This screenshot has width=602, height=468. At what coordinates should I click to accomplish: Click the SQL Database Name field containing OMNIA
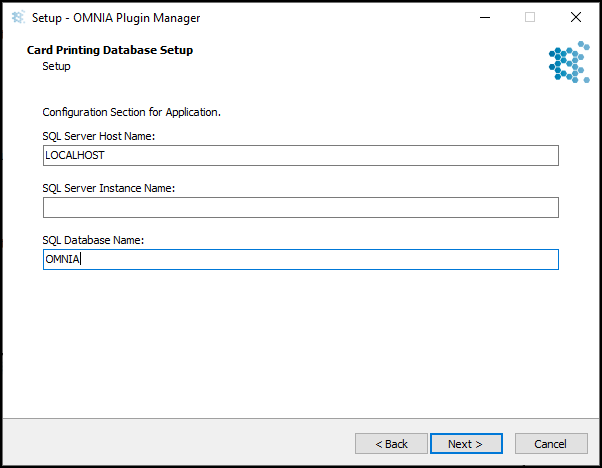pos(301,260)
